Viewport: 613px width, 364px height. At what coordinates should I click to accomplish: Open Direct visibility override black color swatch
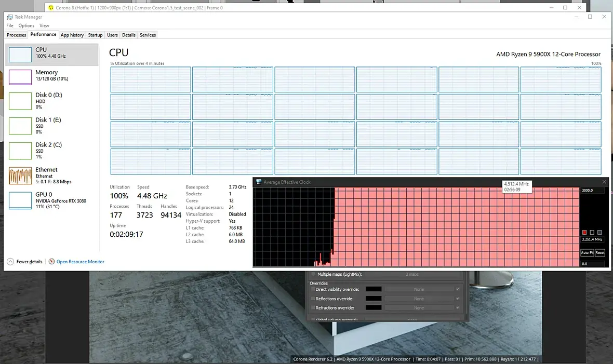374,289
